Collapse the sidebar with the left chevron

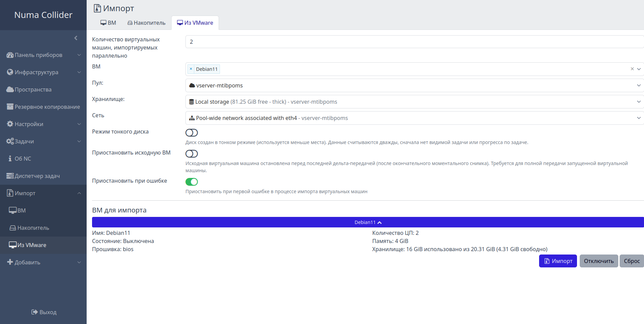coord(76,38)
